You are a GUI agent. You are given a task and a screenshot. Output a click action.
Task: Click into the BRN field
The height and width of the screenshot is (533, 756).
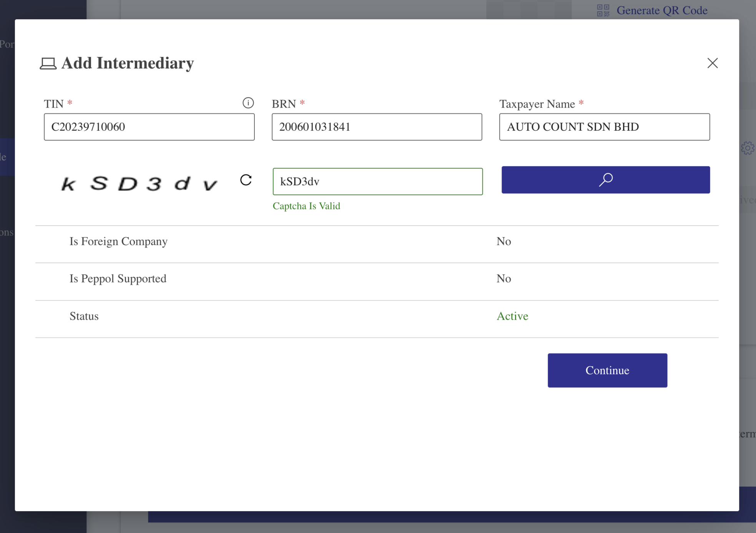pos(377,127)
